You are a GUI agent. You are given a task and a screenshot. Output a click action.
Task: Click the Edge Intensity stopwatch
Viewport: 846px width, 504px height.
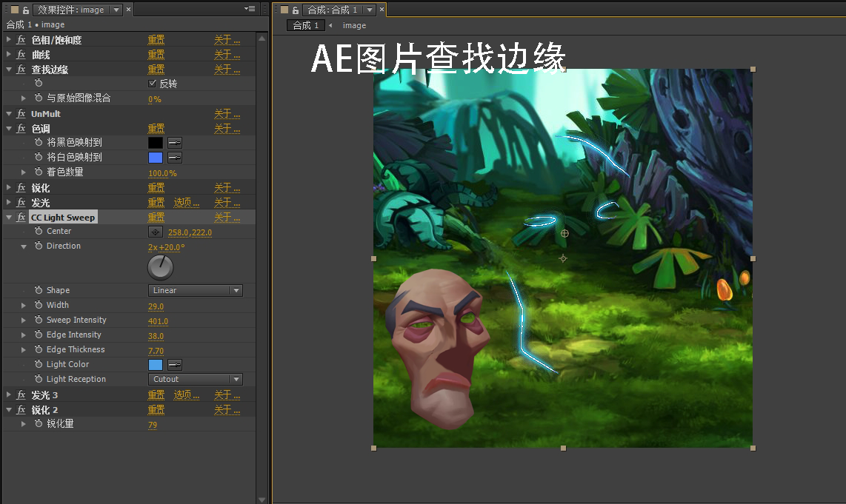[x=39, y=335]
